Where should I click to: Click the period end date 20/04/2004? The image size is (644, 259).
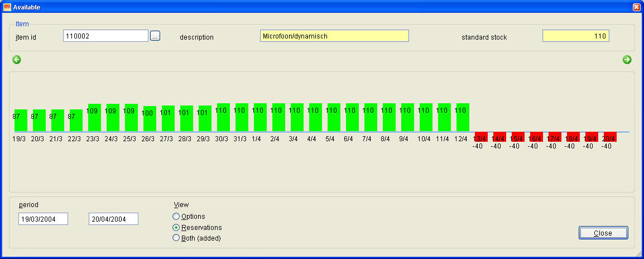[113, 219]
